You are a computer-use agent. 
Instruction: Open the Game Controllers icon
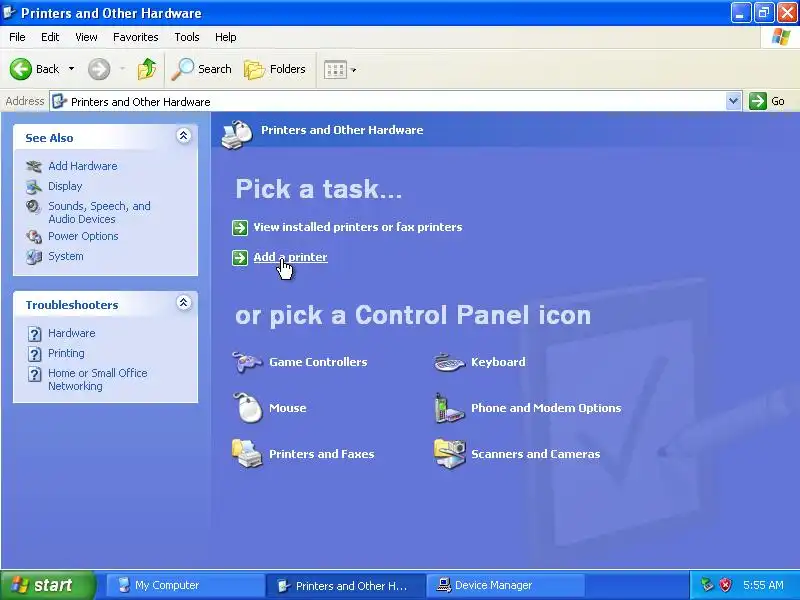[247, 362]
